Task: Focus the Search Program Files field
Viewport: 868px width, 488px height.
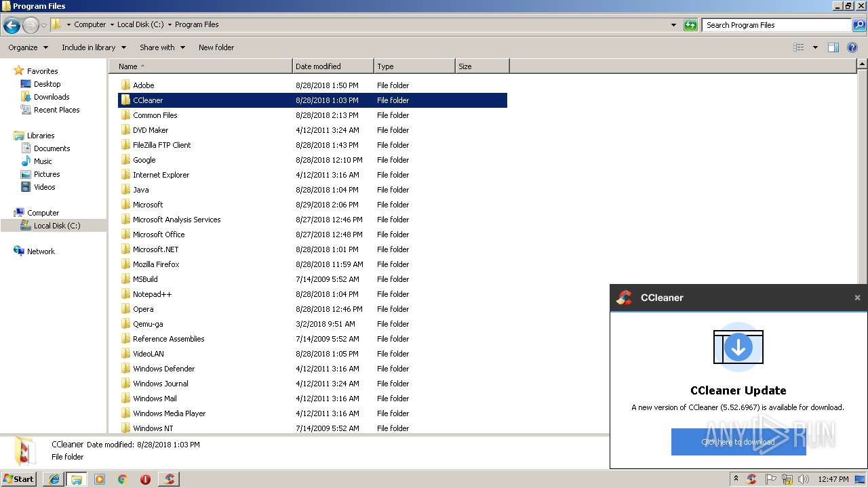Action: coord(777,25)
